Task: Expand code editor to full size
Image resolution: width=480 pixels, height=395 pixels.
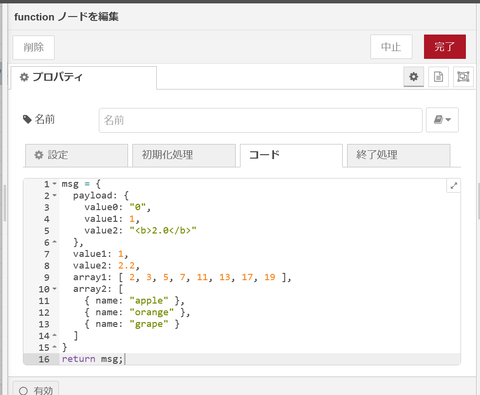Action: pyautogui.click(x=453, y=186)
